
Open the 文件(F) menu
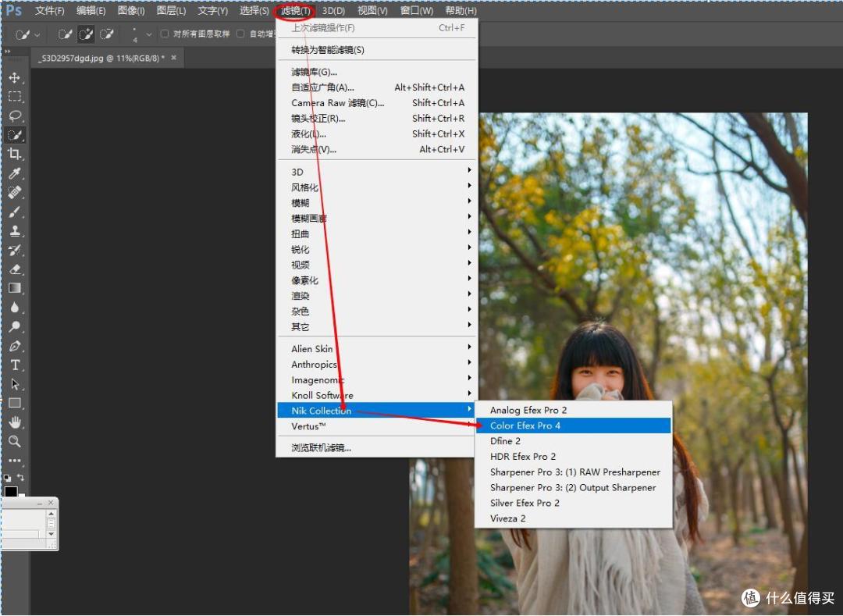point(49,11)
